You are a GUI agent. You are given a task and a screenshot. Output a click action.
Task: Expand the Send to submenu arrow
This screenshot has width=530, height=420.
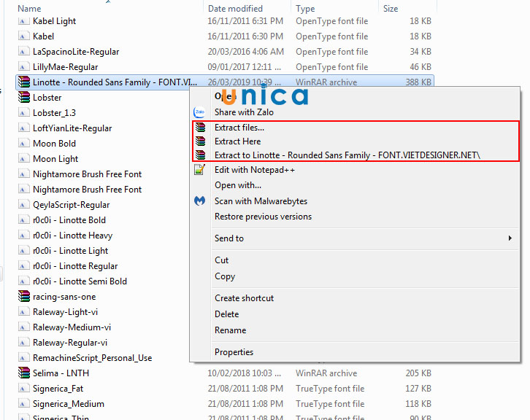click(510, 238)
